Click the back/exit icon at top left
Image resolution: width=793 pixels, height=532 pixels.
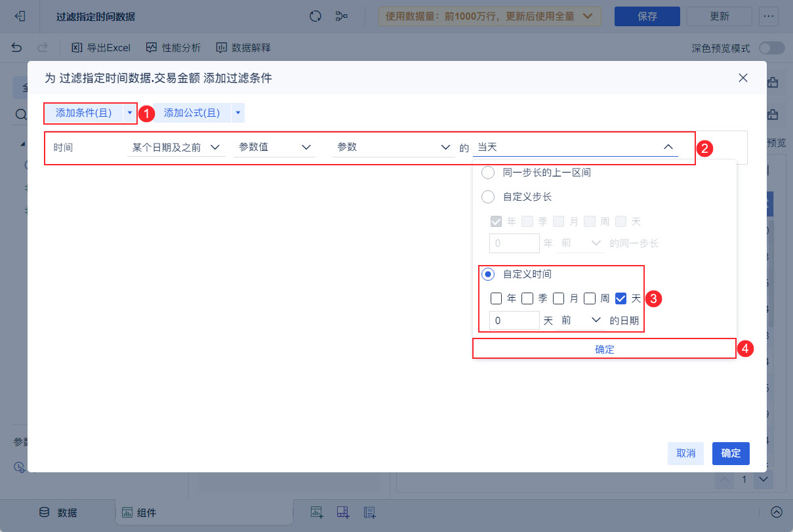[x=20, y=16]
